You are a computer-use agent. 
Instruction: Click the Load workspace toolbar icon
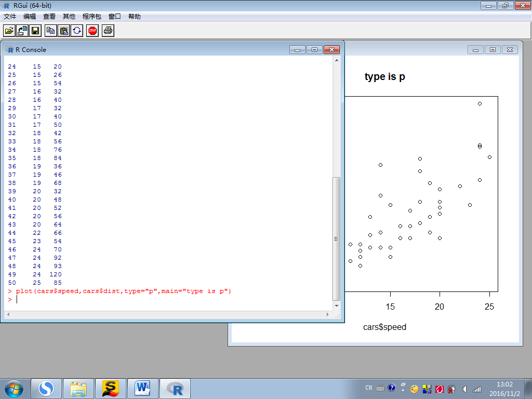[x=22, y=31]
